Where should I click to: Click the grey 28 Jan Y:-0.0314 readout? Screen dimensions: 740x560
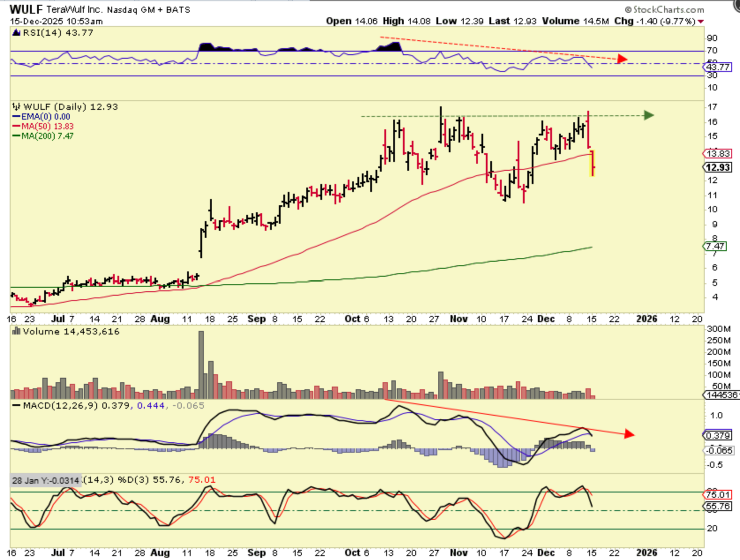click(45, 480)
